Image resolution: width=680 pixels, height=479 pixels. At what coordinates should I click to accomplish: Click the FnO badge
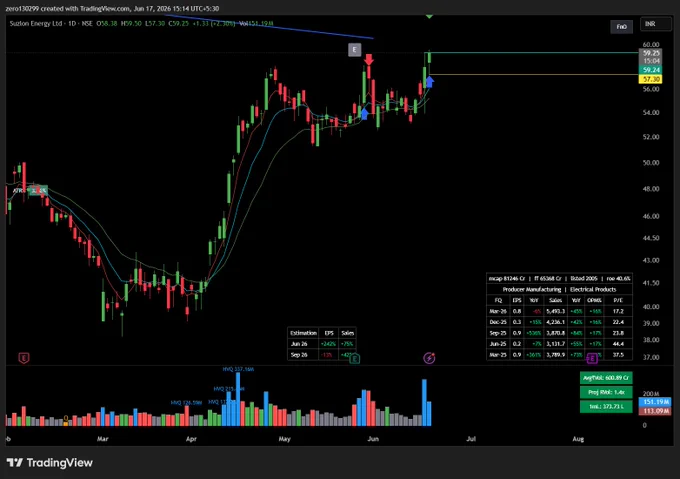621,26
